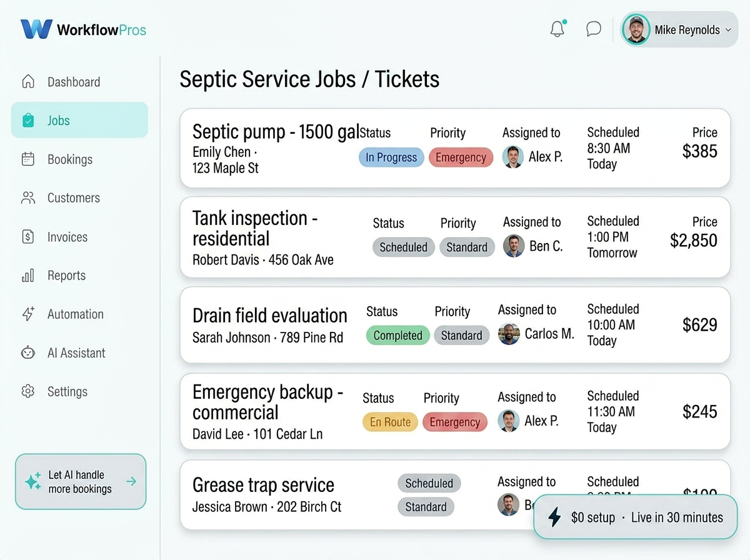Click the $245 price
Viewport: 750px width, 560px height.
(x=700, y=412)
